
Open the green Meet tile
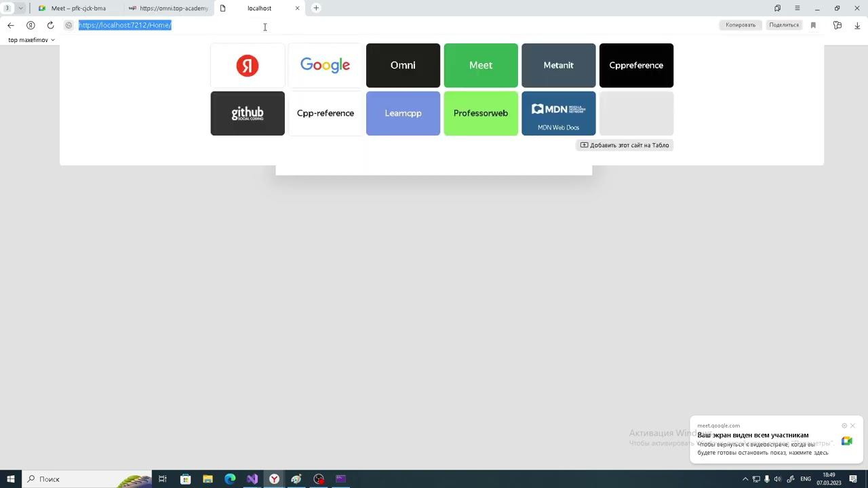pyautogui.click(x=481, y=65)
